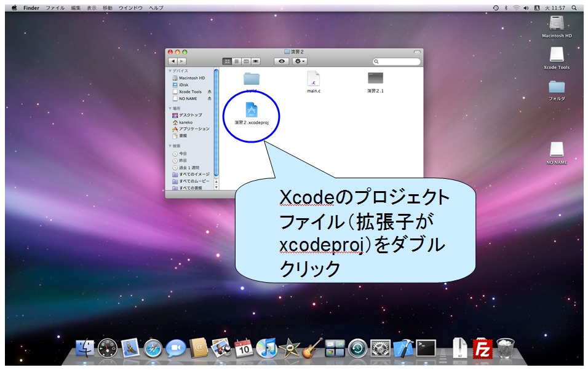588x370 pixels.
Task: Select iDisk in sidebar
Action: tap(180, 85)
